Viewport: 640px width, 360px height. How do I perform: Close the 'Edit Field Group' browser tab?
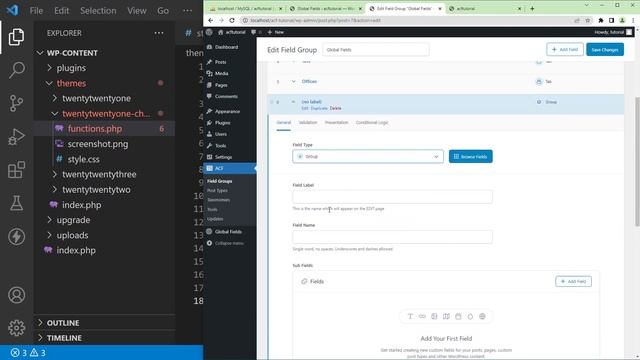(440, 8)
